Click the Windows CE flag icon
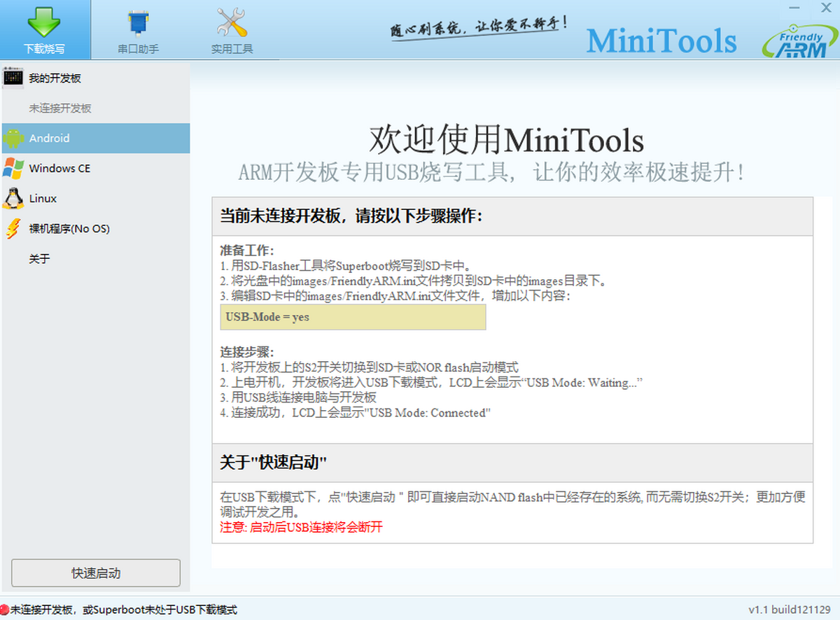Image resolution: width=840 pixels, height=620 pixels. tap(13, 169)
